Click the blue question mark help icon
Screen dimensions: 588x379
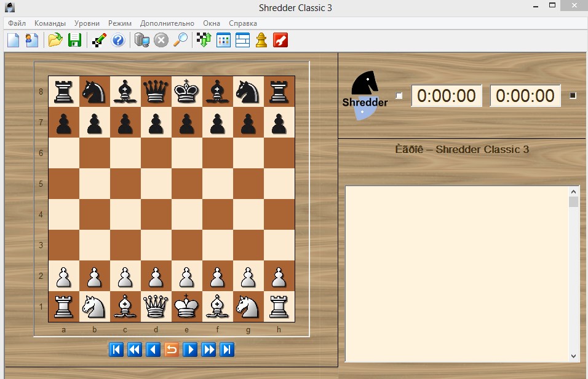(x=118, y=40)
